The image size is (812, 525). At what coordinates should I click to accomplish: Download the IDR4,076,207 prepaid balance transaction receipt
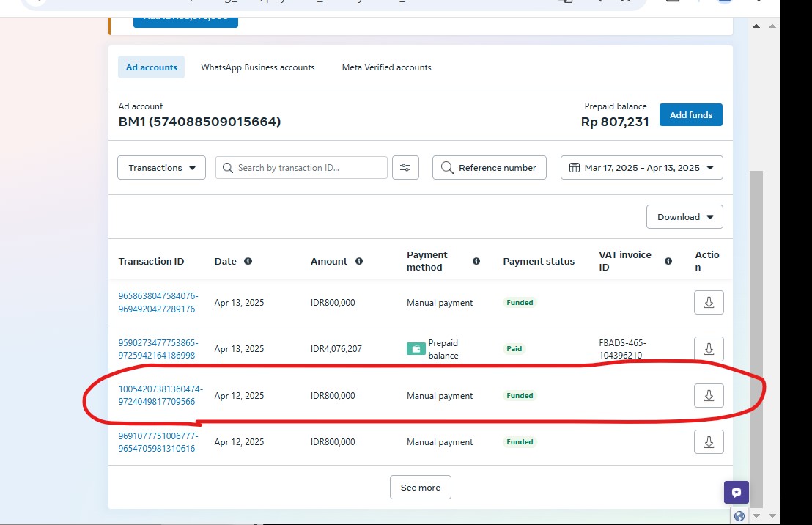coord(709,349)
